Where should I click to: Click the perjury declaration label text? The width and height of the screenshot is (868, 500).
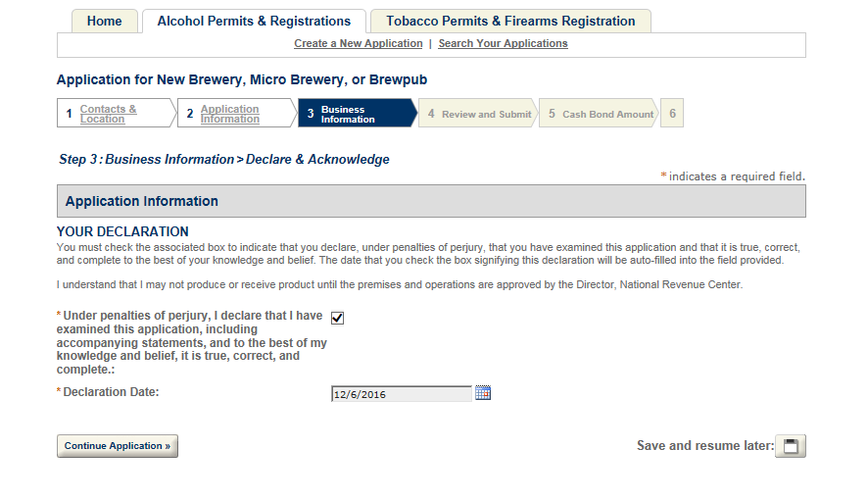pyautogui.click(x=191, y=342)
